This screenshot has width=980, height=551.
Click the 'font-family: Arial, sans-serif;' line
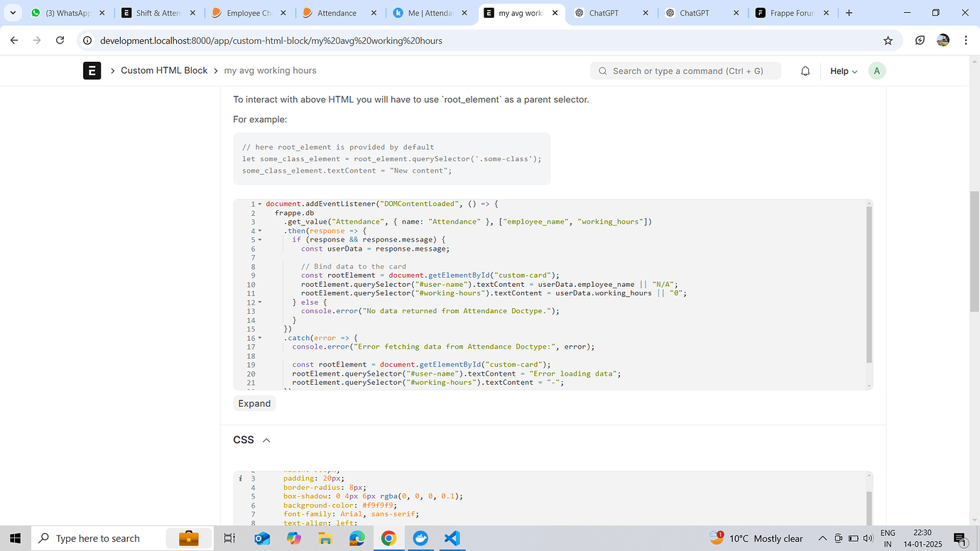[x=351, y=514]
